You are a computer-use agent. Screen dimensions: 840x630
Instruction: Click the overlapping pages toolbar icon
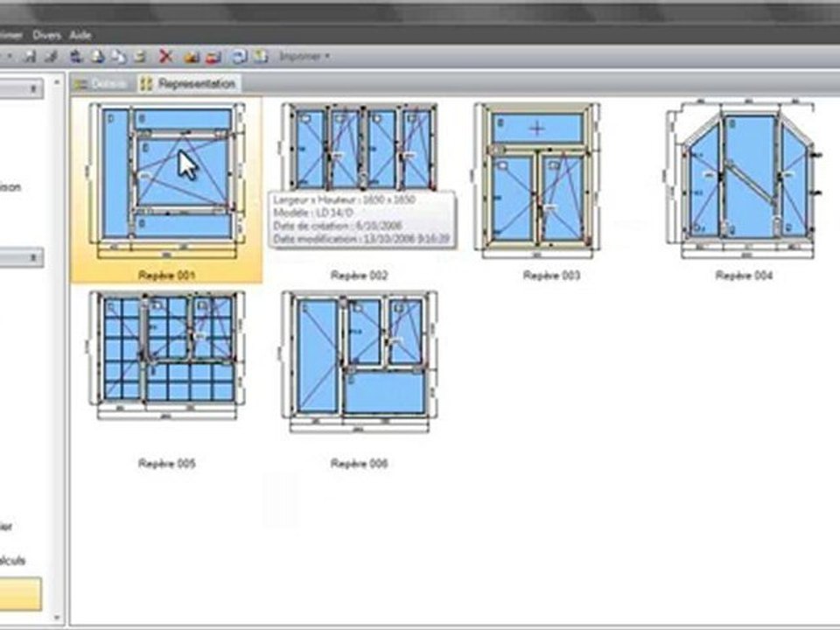tap(118, 56)
